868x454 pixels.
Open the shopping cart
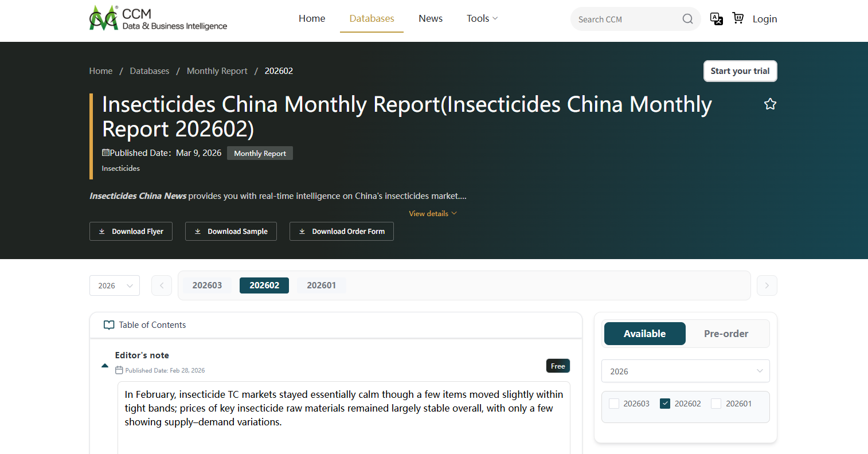[x=738, y=18]
